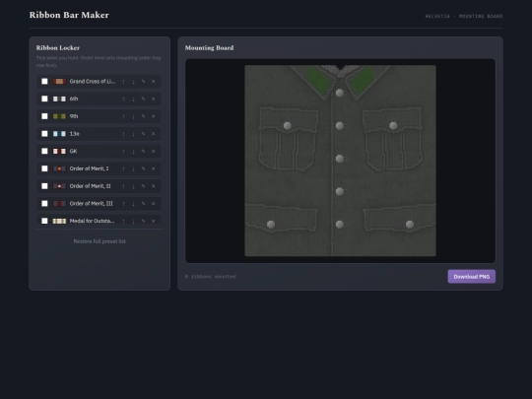Move Order of Merit, II up
The height and width of the screenshot is (399, 532).
pos(123,186)
